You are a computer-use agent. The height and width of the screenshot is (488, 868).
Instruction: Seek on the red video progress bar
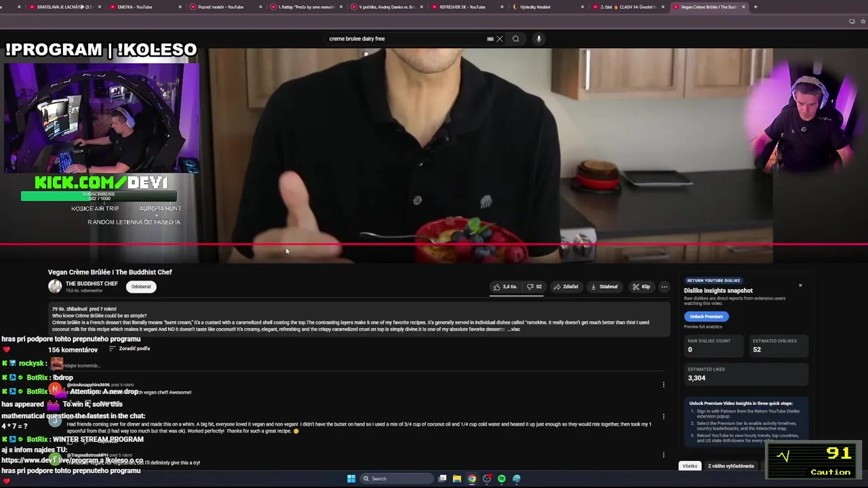point(434,244)
